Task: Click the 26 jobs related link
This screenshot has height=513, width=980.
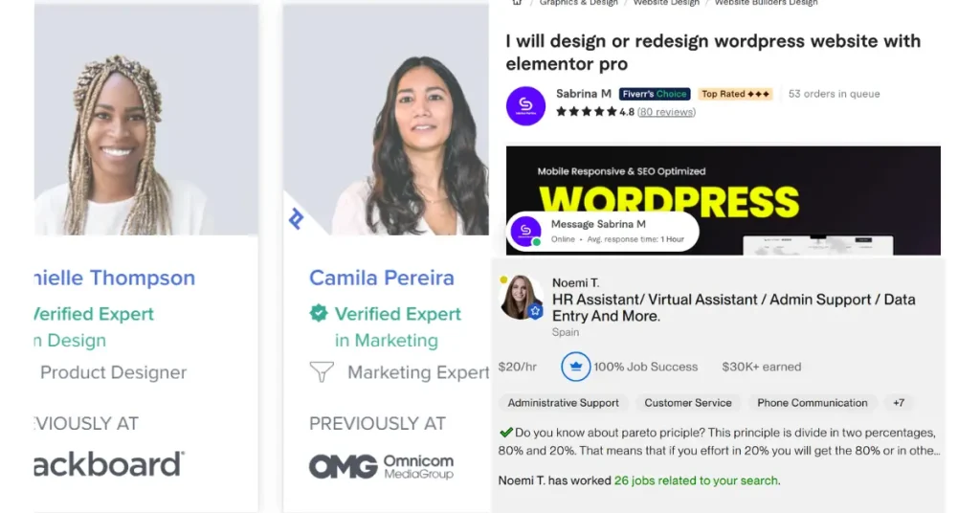Action: click(697, 480)
